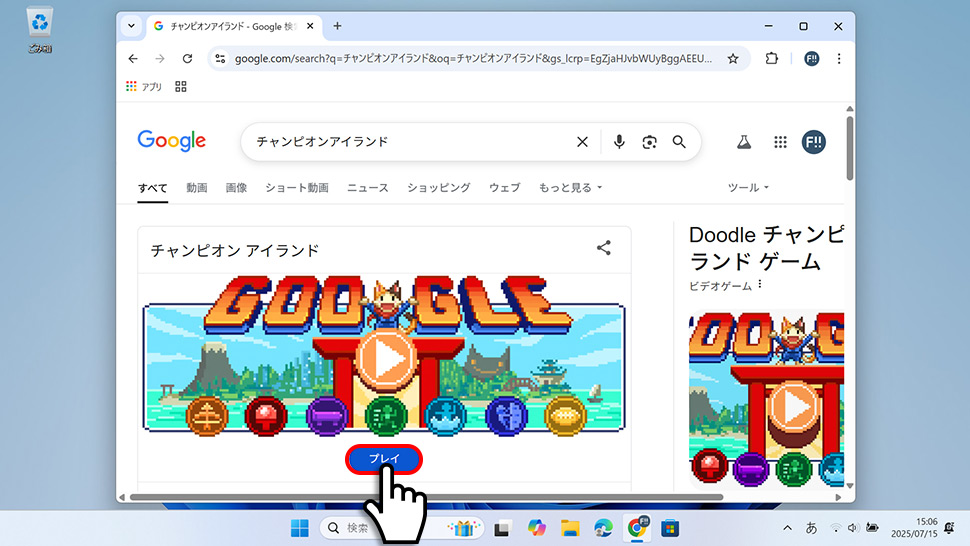Switch to ショッピング results tab
Image resolution: width=970 pixels, height=546 pixels.
click(439, 188)
